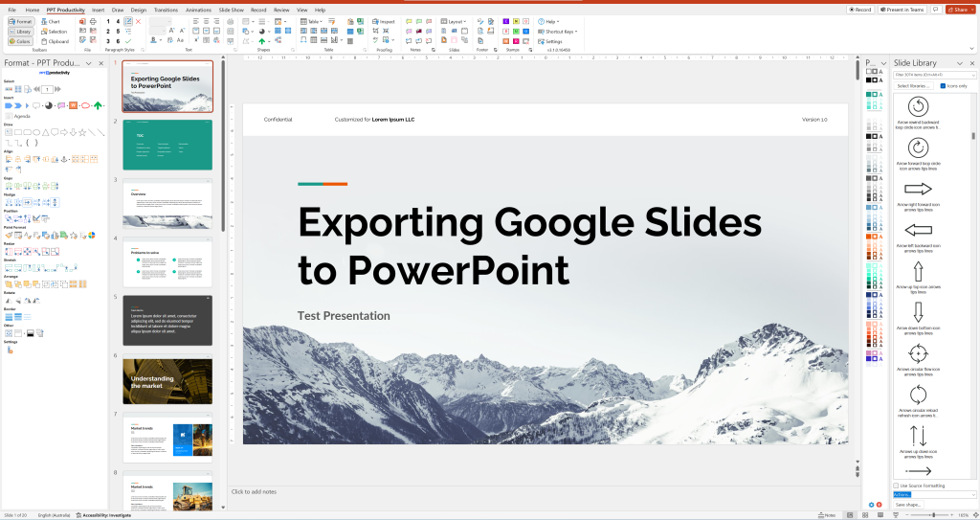The height and width of the screenshot is (520, 980).
Task: Toggle the Colors toolbar button
Action: click(21, 41)
